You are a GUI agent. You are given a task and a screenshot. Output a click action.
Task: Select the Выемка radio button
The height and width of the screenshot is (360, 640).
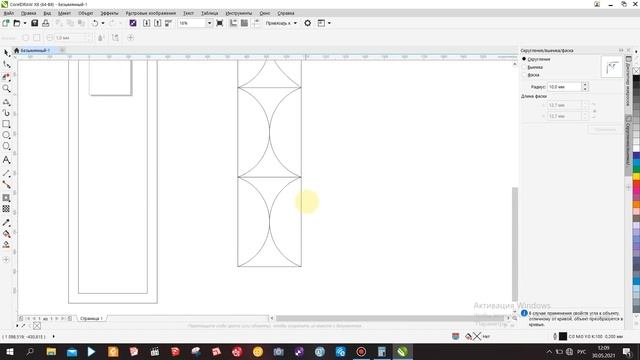(x=524, y=67)
